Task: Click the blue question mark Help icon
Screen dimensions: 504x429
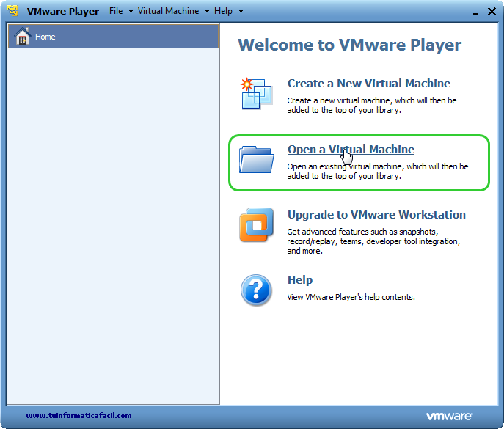Action: [x=256, y=290]
